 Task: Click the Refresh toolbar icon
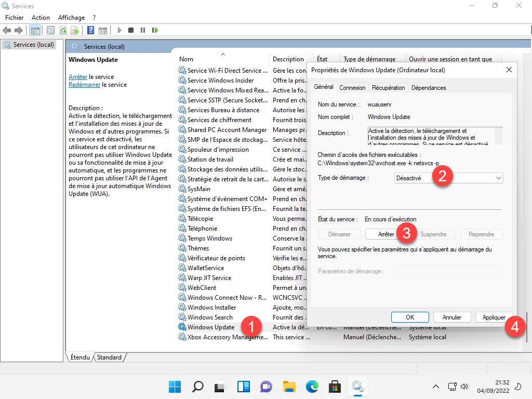click(x=63, y=30)
